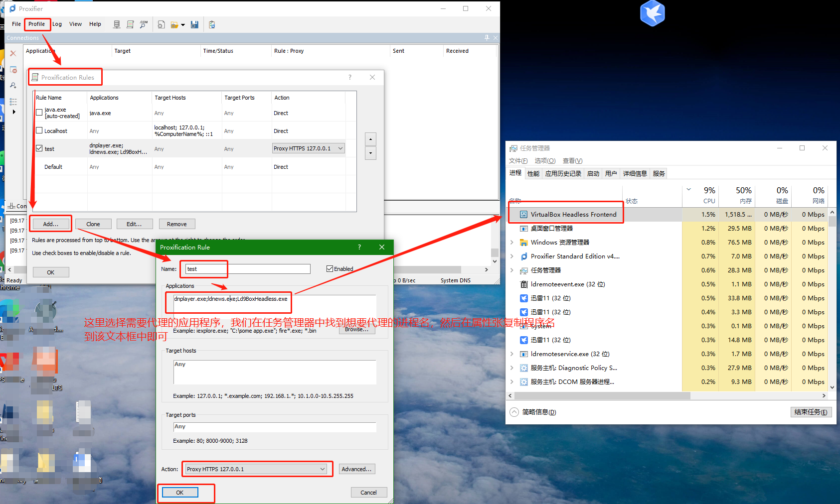Click ldremoteevent.exe process icon

523,284
